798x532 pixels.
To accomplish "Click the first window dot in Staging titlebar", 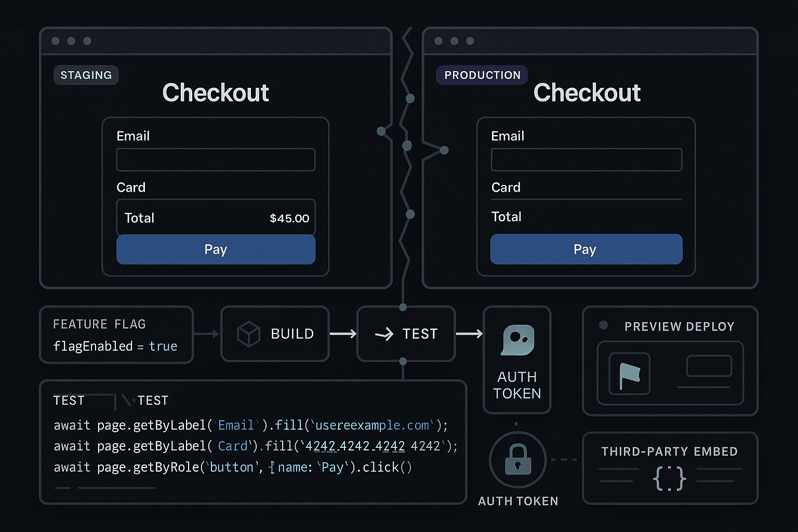I will pos(56,41).
